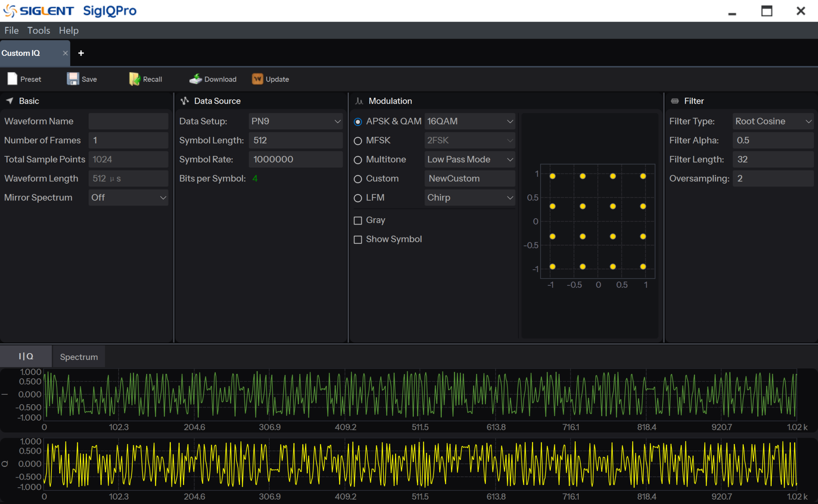Click the Update waveform icon
Screen dimensions: 818x504
pos(257,79)
